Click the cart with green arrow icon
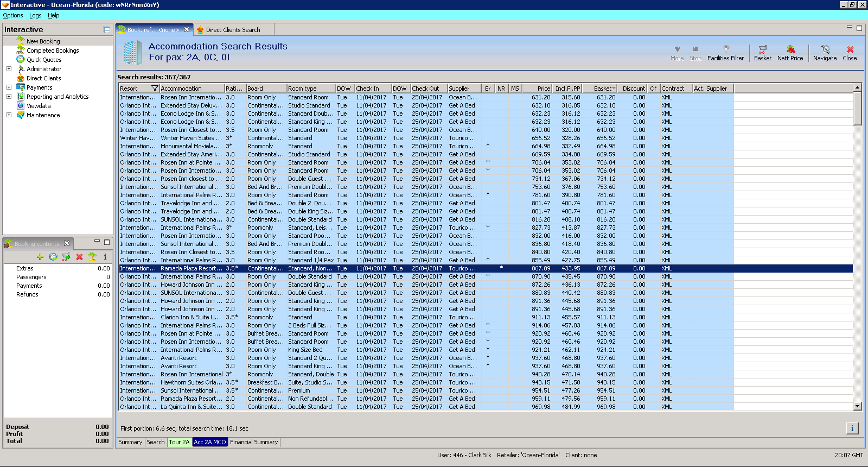This screenshot has height=467, width=868. (66, 257)
